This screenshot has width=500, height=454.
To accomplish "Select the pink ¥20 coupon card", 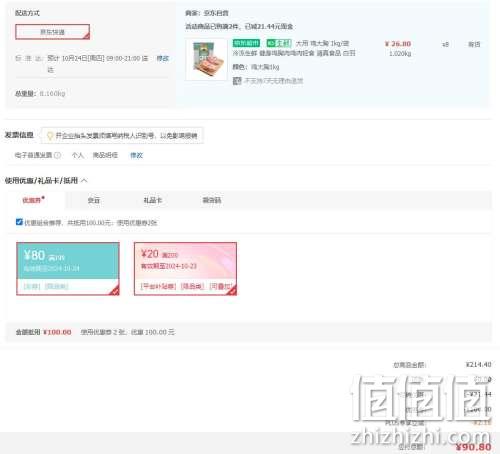I will (185, 269).
